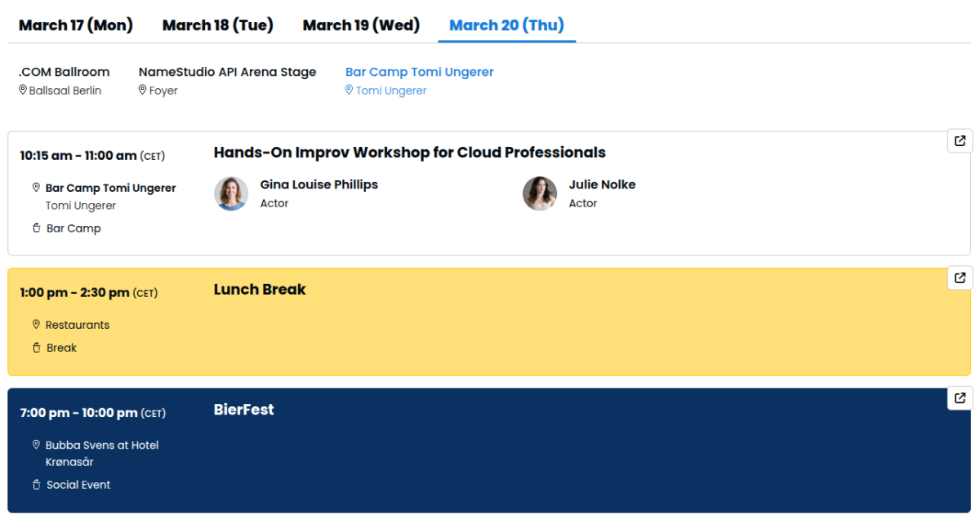The width and height of the screenshot is (980, 519).
Task: Click location pin next to Restaurants
Action: pyautogui.click(x=36, y=325)
